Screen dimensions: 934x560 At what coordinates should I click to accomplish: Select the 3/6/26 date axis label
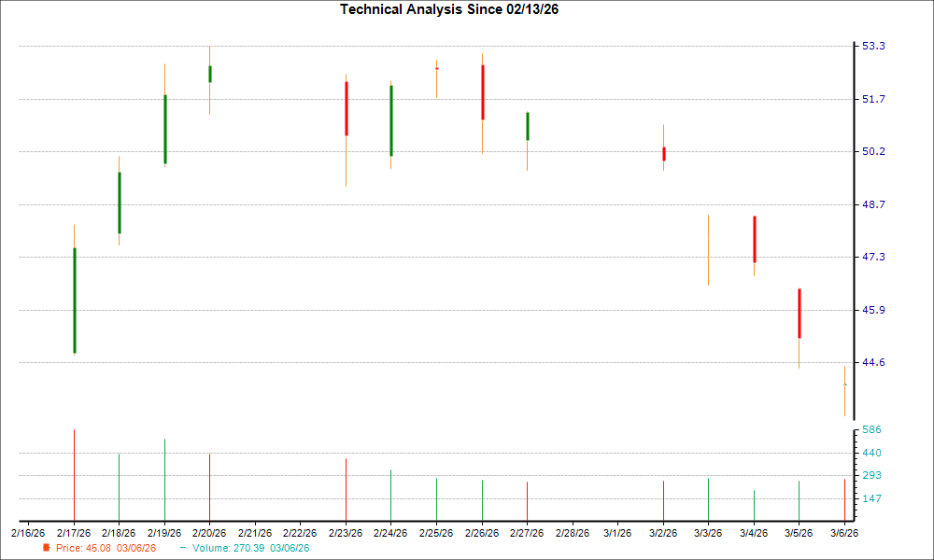coord(843,532)
